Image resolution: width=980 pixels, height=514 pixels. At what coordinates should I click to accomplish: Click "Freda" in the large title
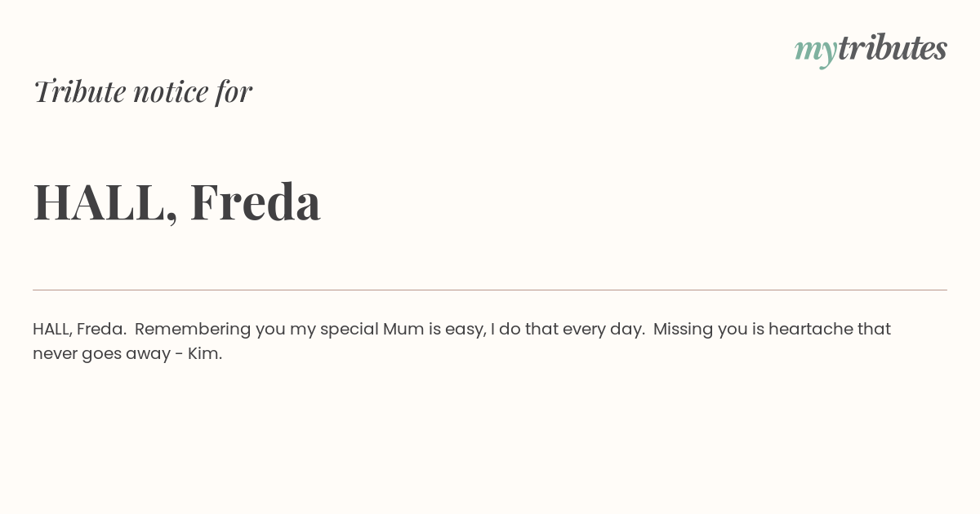click(x=255, y=202)
